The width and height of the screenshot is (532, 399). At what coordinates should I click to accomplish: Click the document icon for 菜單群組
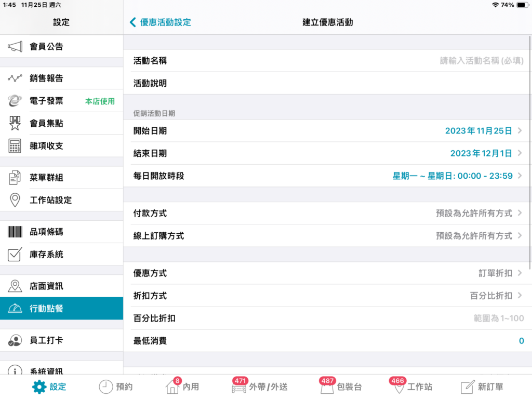pos(15,178)
